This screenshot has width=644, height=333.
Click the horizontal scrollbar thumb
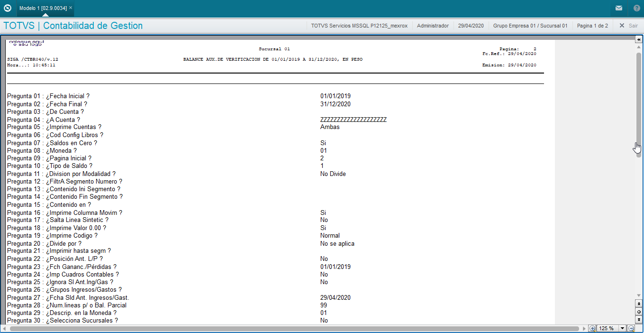[294, 328]
